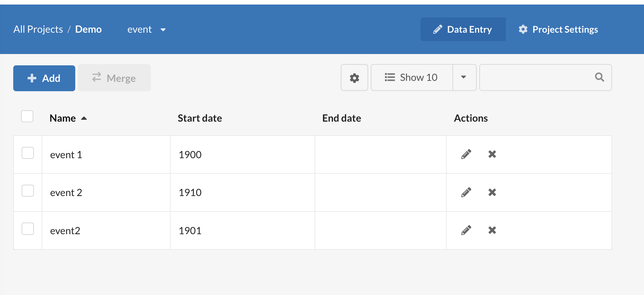This screenshot has width=644, height=295.
Task: Click inside the search input field
Action: tap(536, 77)
